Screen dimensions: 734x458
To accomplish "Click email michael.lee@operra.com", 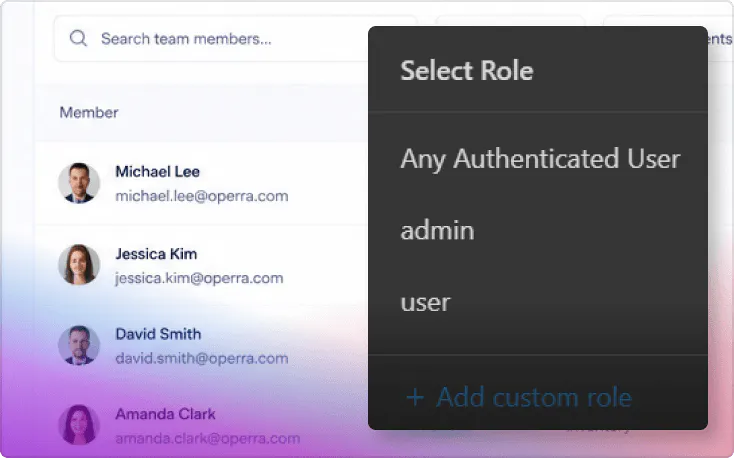I will [202, 196].
